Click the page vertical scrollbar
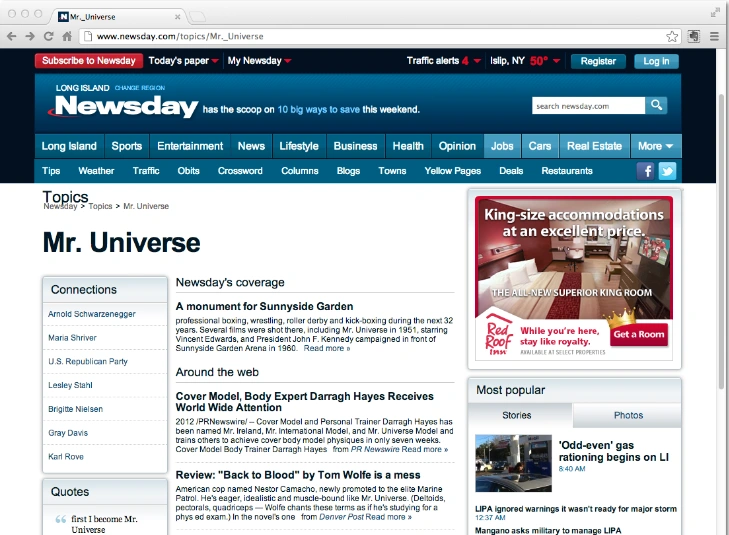The height and width of the screenshot is (535, 729). pyautogui.click(x=721, y=242)
